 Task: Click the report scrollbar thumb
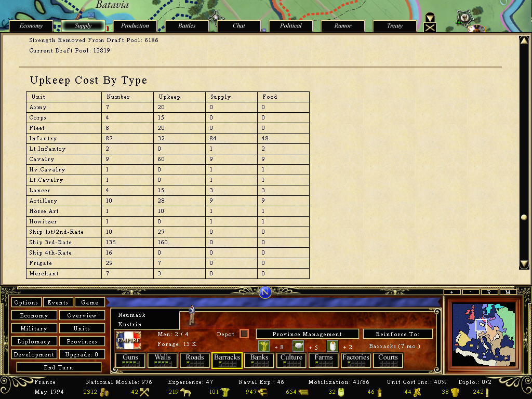click(524, 217)
